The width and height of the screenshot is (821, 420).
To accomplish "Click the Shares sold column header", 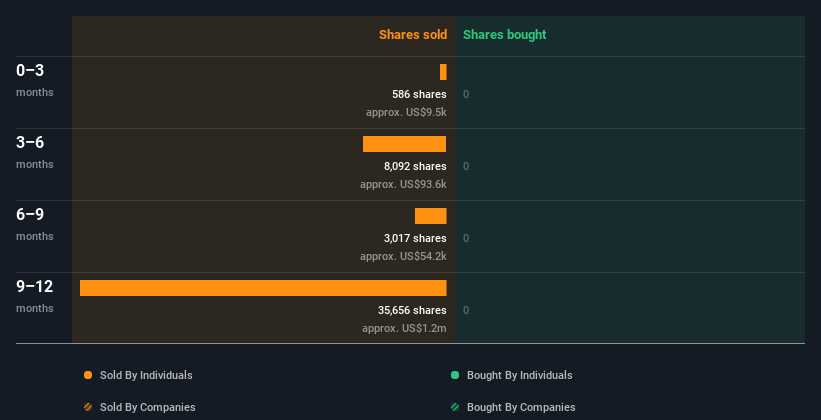I will tap(412, 35).
